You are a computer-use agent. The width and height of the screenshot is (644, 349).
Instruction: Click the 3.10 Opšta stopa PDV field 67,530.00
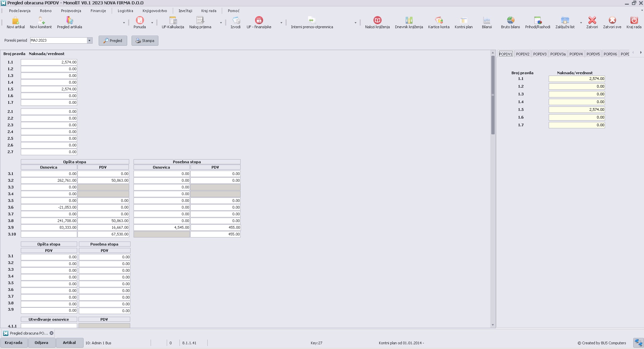tap(103, 234)
